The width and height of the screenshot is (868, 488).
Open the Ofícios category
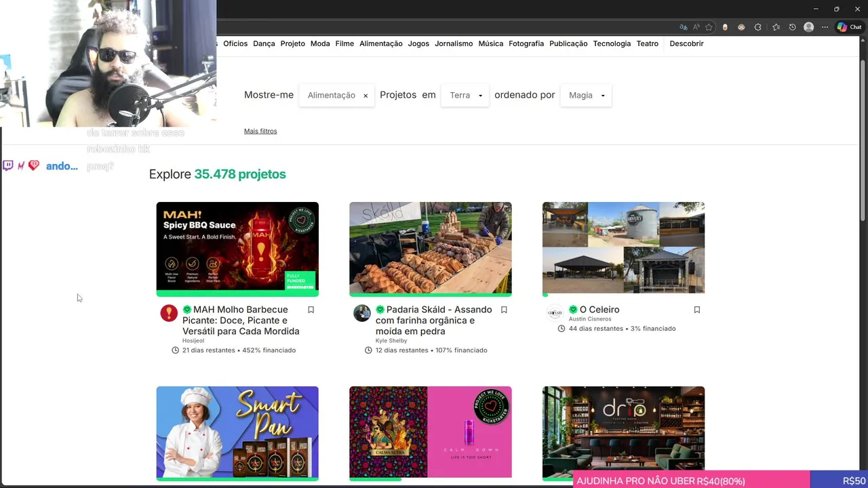click(x=235, y=43)
